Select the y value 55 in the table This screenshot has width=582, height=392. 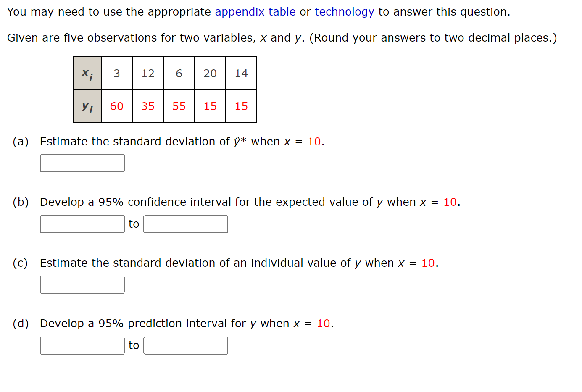[179, 106]
